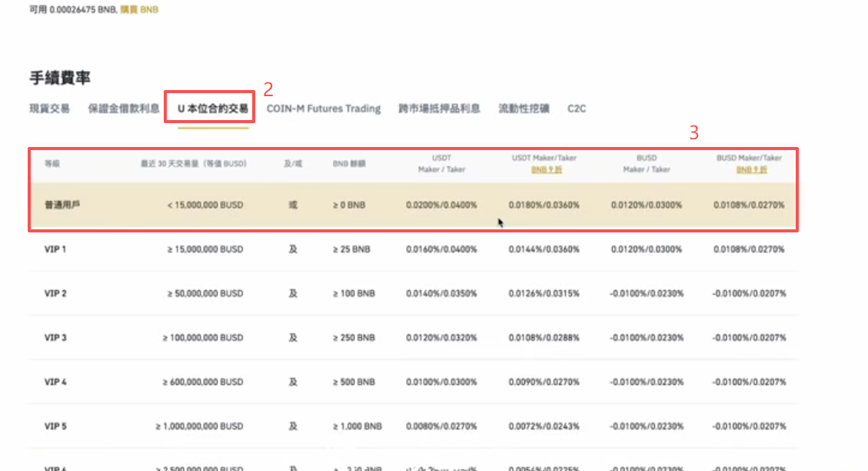Image resolution: width=868 pixels, height=471 pixels.
Task: Click the ≥ 25 BNB cell
Action: (351, 249)
